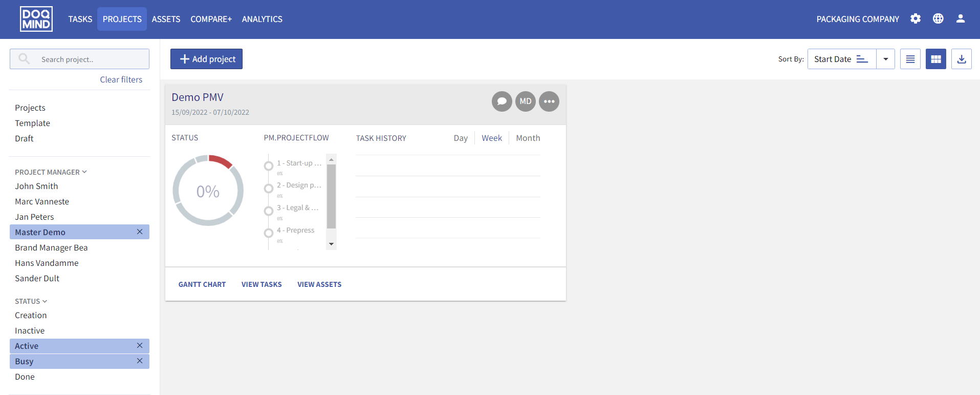Switch to grid card view

point(935,59)
